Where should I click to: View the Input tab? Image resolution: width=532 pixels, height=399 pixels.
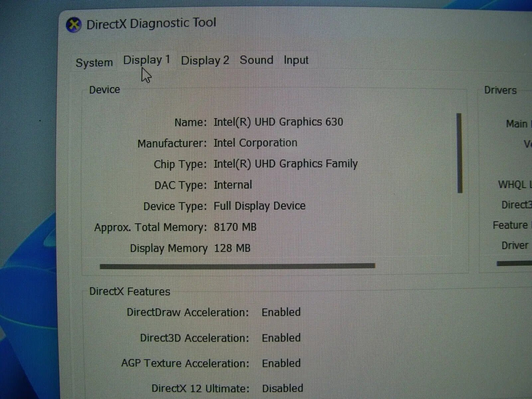click(296, 60)
